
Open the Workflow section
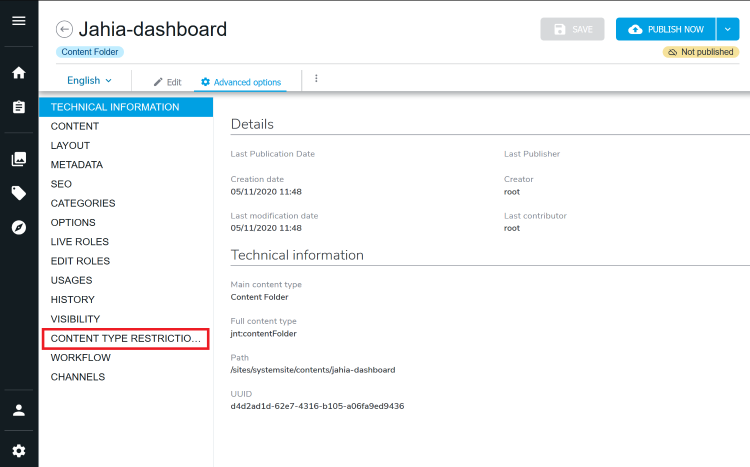pyautogui.click(x=126, y=358)
